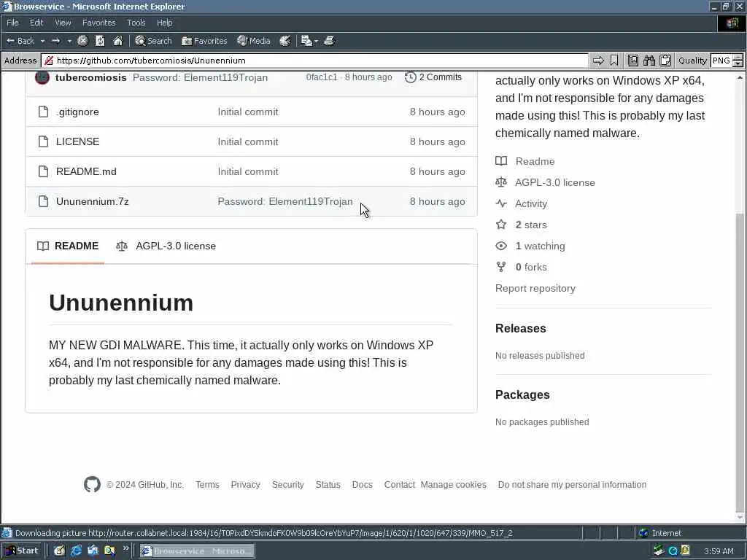Open the Favorites toolbar button

click(x=204, y=41)
